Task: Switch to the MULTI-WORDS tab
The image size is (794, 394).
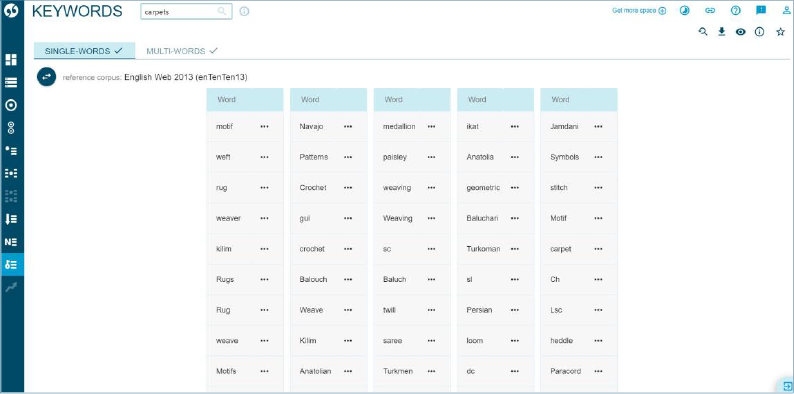Action: (181, 51)
